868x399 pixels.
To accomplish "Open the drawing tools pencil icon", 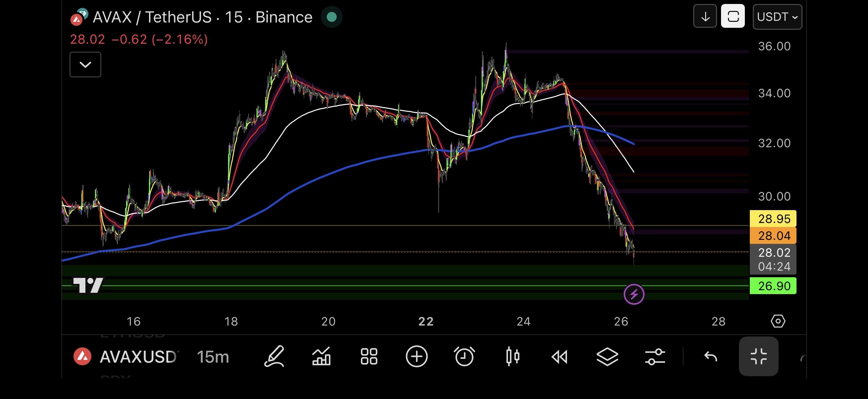I will (x=274, y=356).
